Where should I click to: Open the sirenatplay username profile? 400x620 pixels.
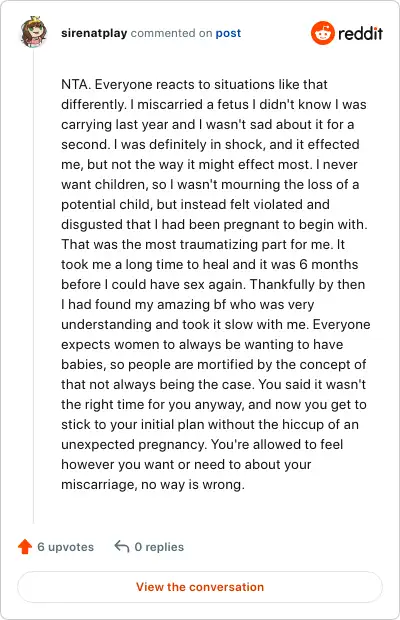tap(94, 33)
